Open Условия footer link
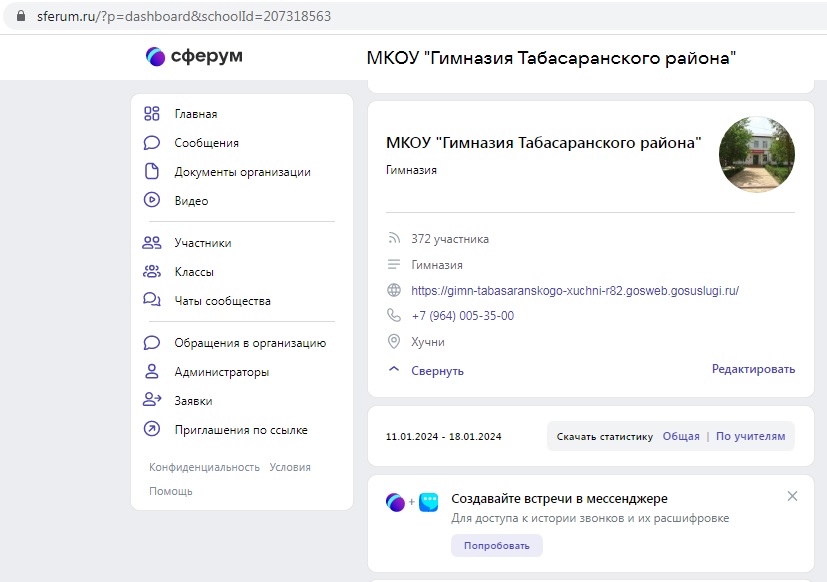The width and height of the screenshot is (827, 582). (290, 467)
